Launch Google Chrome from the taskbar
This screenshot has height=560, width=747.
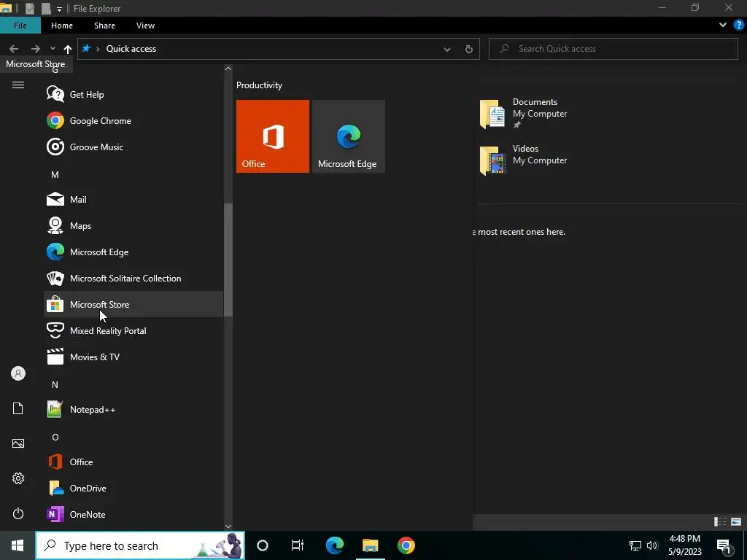point(406,545)
